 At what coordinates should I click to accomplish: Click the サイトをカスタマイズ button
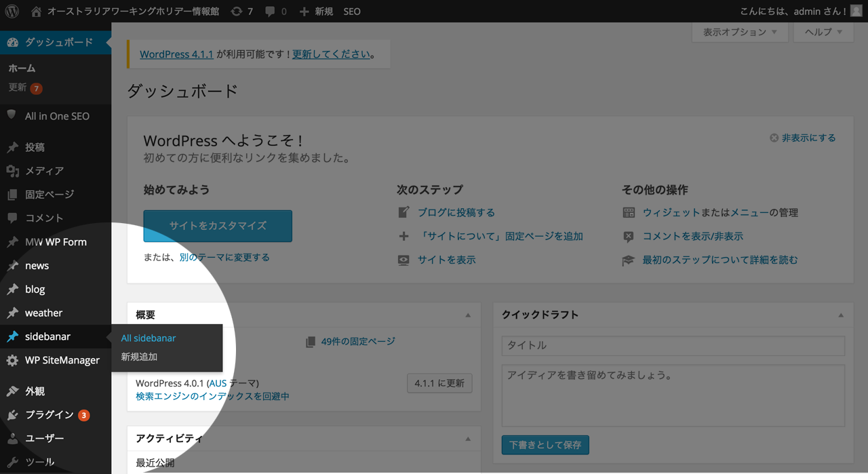coord(218,226)
